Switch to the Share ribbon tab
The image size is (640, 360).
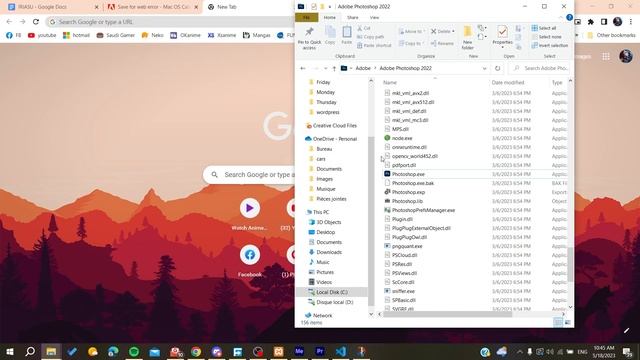coord(353,18)
